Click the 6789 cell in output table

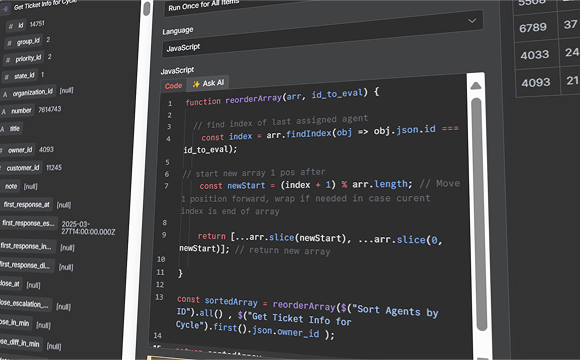pyautogui.click(x=533, y=27)
